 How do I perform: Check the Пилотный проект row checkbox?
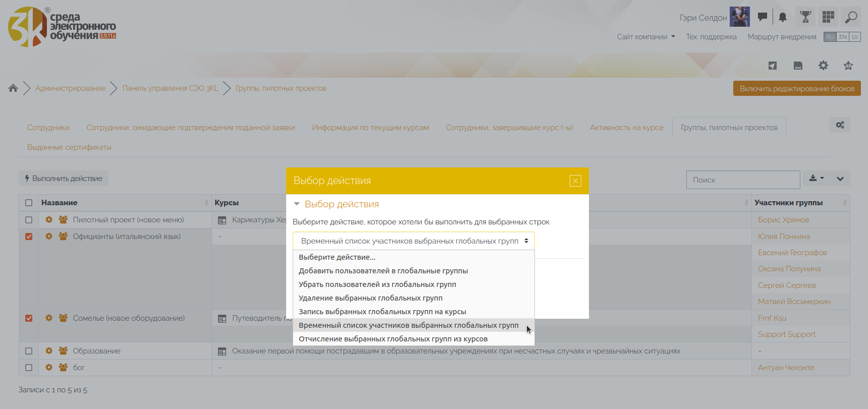(29, 220)
